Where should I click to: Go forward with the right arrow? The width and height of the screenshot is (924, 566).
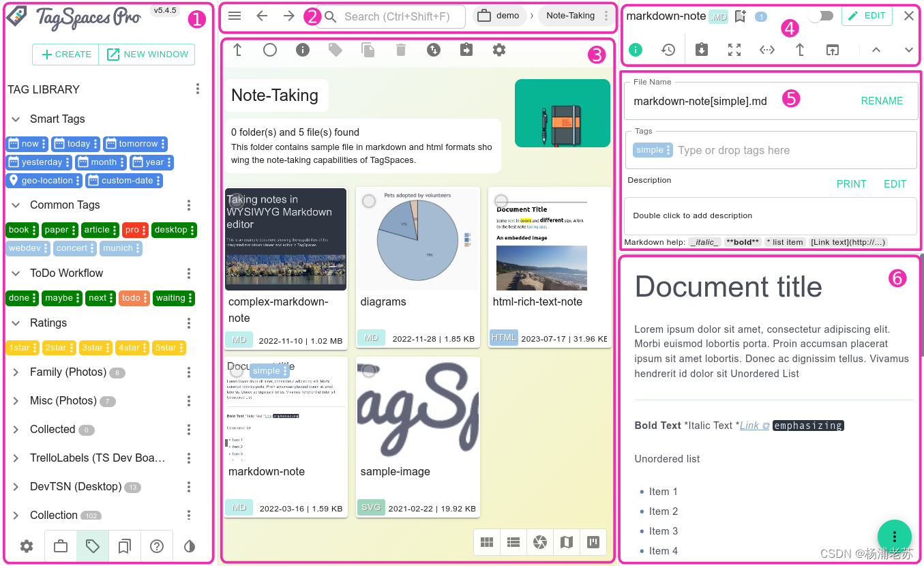[289, 16]
